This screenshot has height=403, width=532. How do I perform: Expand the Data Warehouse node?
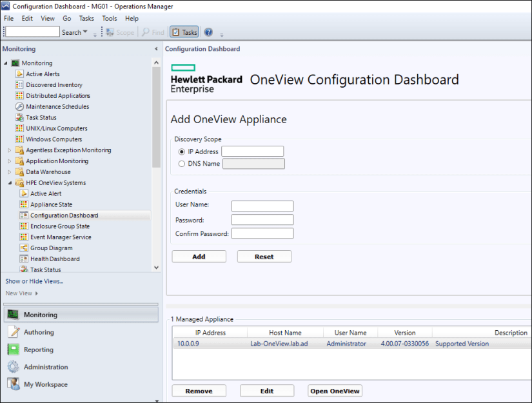pyautogui.click(x=10, y=172)
